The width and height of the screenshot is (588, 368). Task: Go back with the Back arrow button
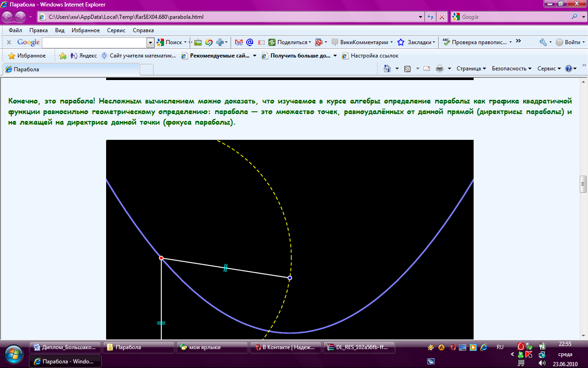[x=8, y=17]
